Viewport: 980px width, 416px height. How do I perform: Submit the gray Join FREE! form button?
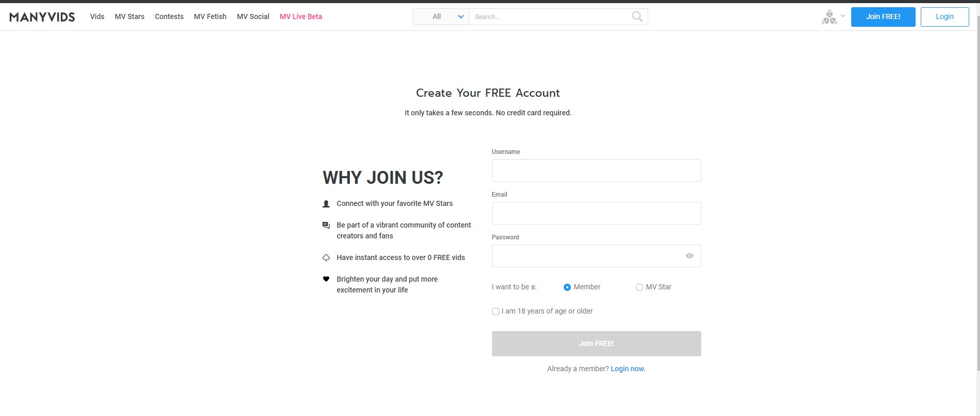click(x=597, y=343)
